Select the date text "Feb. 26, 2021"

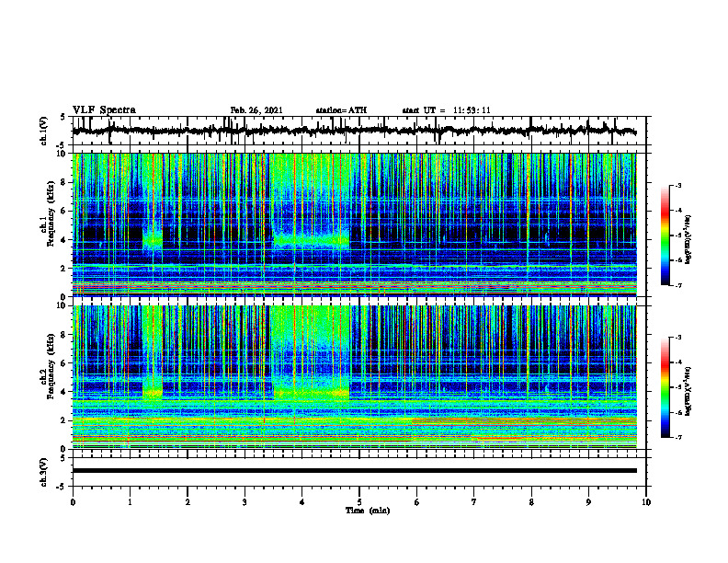(256, 110)
